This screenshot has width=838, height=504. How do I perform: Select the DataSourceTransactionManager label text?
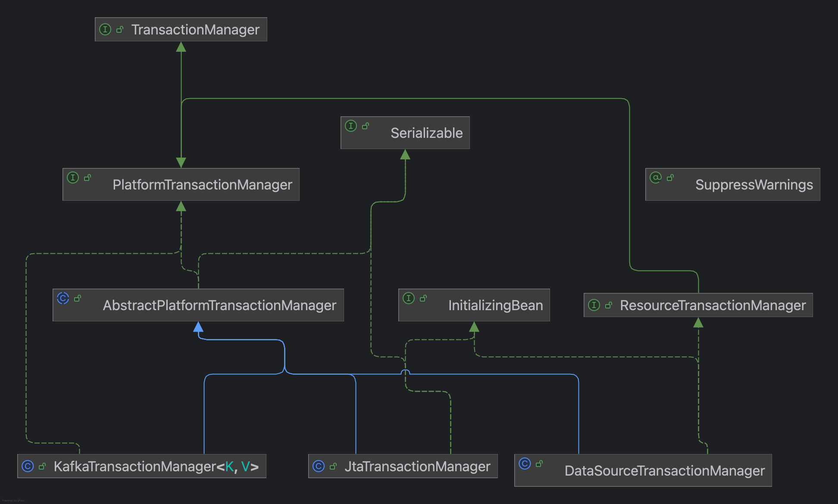[665, 471]
